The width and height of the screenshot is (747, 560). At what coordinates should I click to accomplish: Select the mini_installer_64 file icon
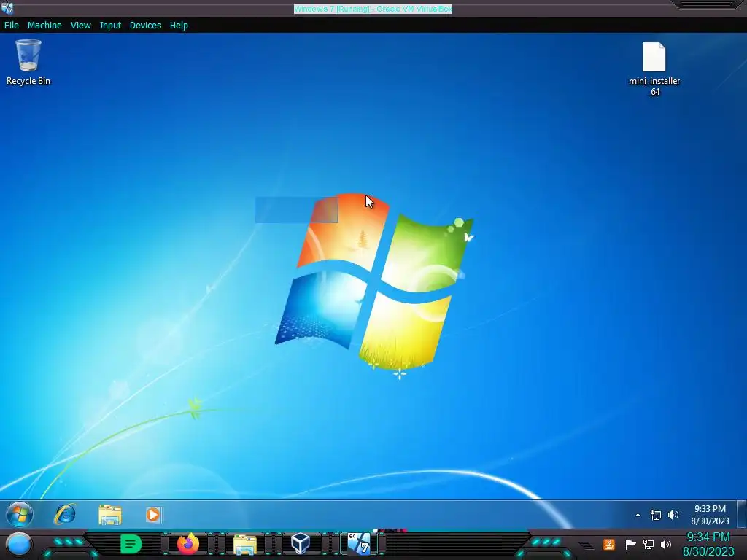[654, 69]
